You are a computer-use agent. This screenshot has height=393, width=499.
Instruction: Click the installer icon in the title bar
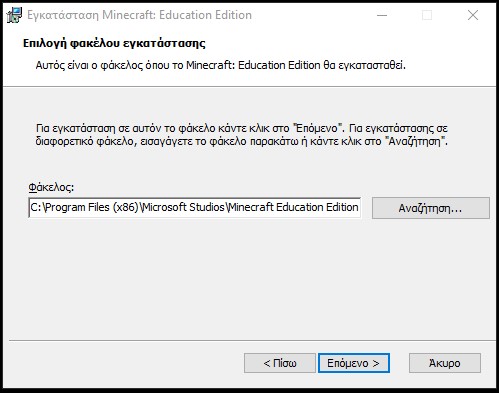[14, 15]
